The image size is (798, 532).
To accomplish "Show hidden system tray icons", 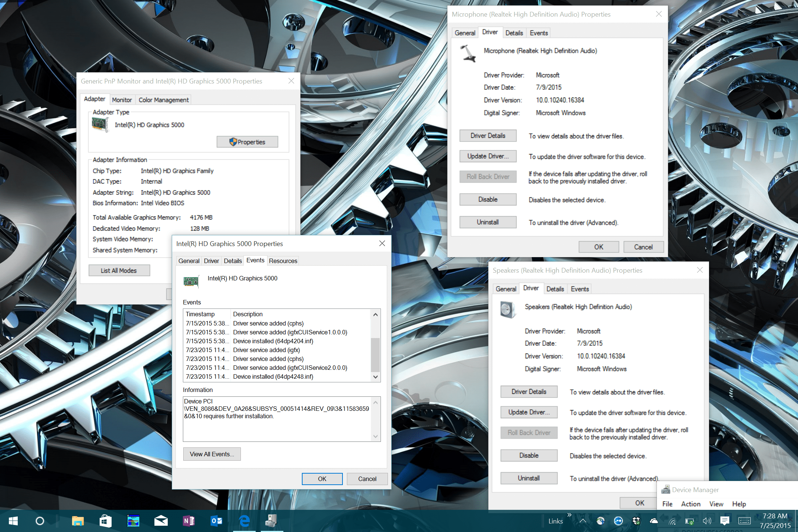I will coord(583,521).
